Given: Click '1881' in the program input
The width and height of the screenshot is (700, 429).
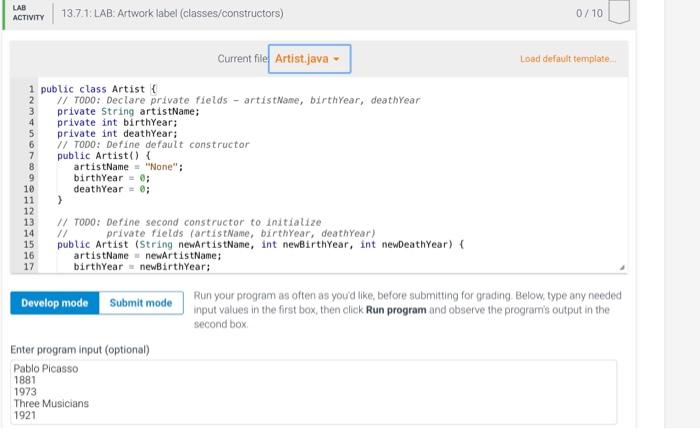Looking at the screenshot, I should tap(25, 380).
